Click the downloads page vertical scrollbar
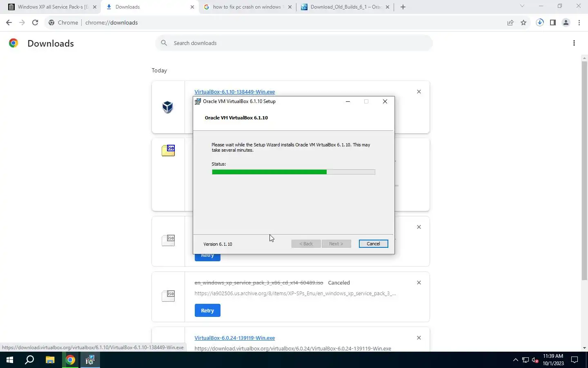 click(x=584, y=170)
